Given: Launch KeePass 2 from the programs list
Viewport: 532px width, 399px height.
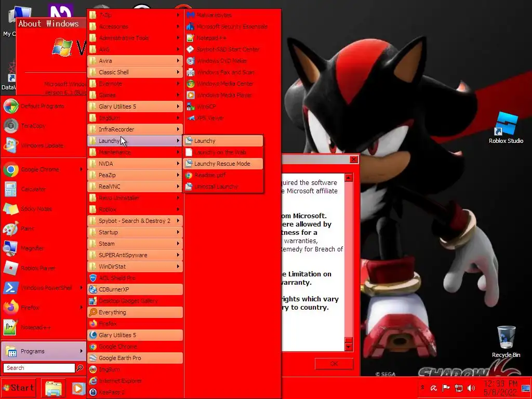Looking at the screenshot, I should coord(135,392).
